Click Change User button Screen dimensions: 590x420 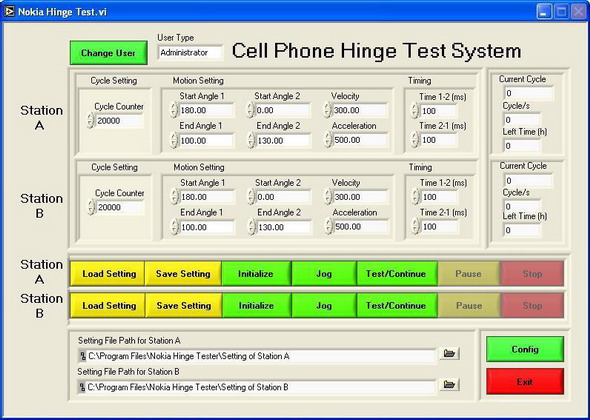pos(108,53)
